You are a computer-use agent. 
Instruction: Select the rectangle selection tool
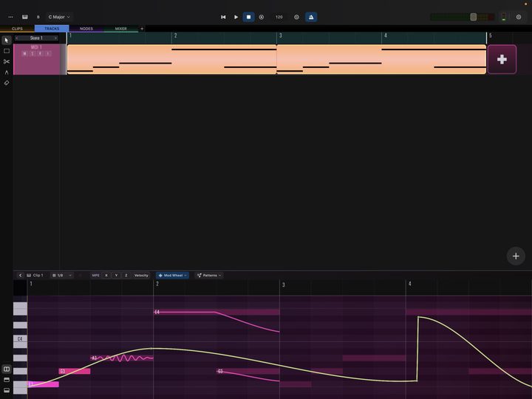pyautogui.click(x=7, y=51)
